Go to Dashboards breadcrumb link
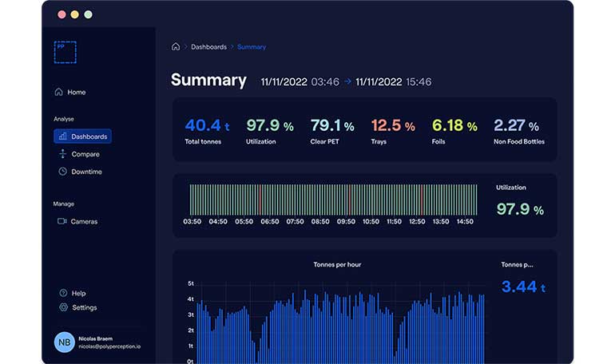 pyautogui.click(x=208, y=47)
